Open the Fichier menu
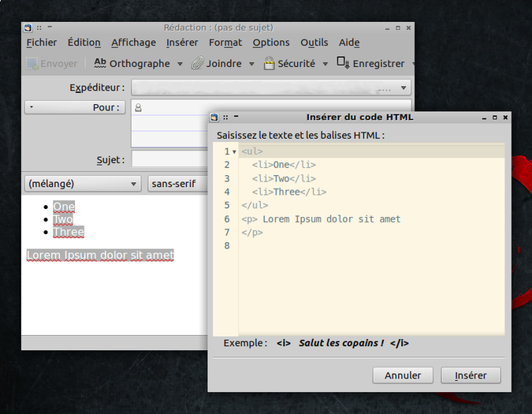 42,43
